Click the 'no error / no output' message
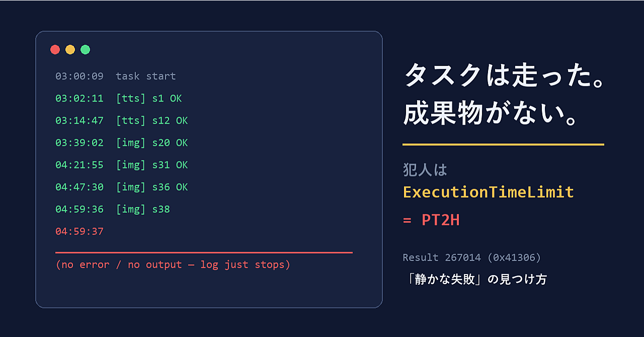Screen dimensions: 644x337 point(173,265)
